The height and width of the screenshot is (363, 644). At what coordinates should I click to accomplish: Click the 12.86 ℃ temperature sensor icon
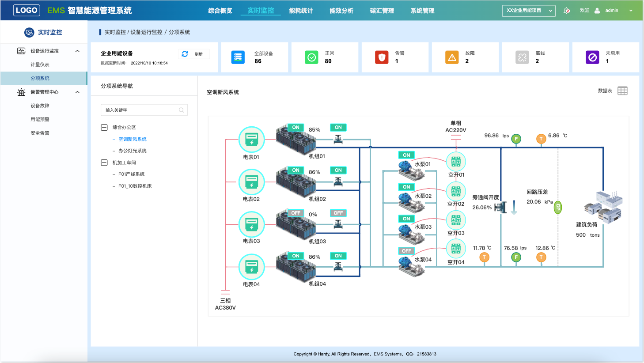coord(541,257)
